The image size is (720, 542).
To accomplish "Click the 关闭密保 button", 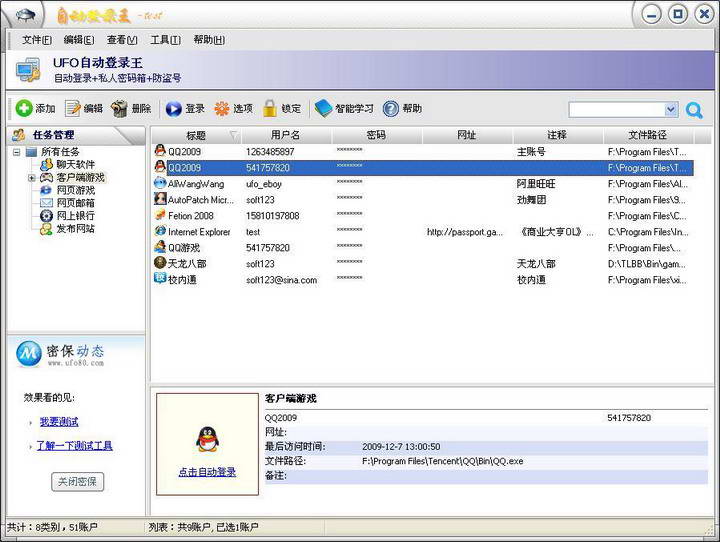I will click(77, 482).
